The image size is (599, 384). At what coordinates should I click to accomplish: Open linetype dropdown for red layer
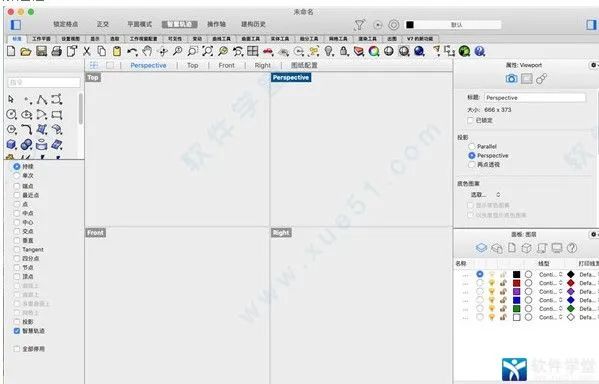[x=550, y=283]
